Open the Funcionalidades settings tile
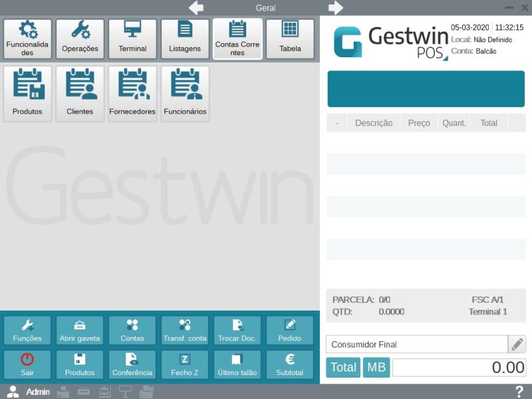 coord(27,39)
